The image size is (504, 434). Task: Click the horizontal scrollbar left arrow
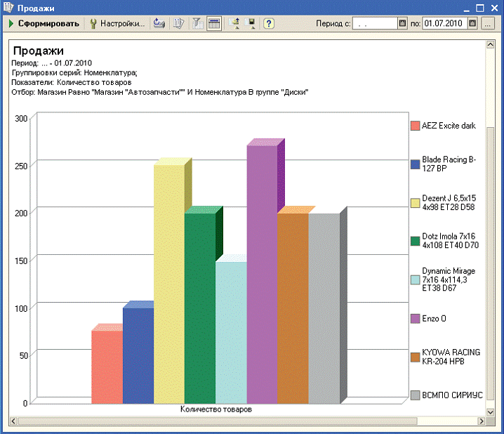tap(13, 421)
